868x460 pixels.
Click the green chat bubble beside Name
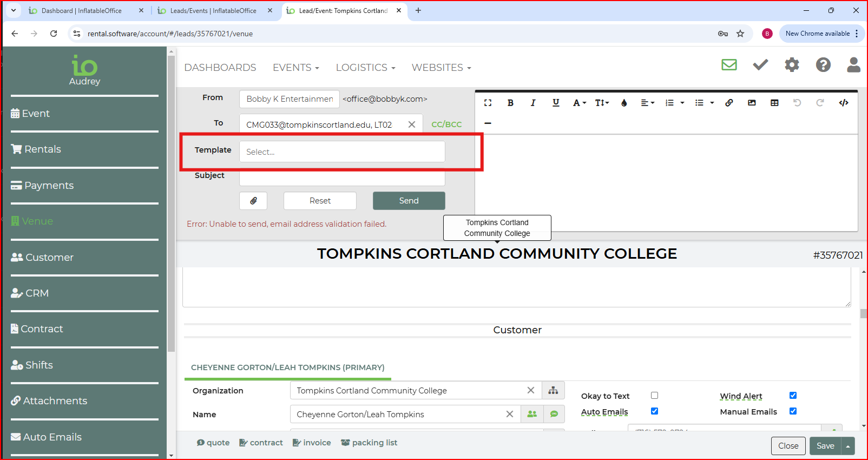tap(554, 414)
